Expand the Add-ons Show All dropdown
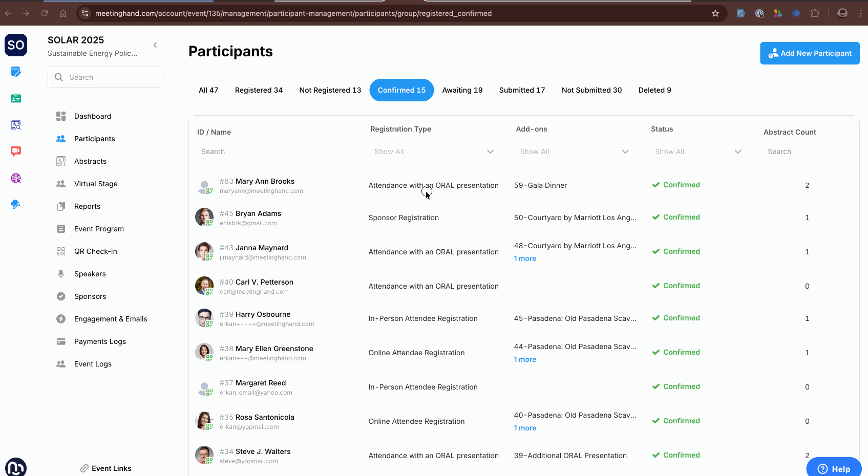Image resolution: width=868 pixels, height=476 pixels. click(x=574, y=152)
